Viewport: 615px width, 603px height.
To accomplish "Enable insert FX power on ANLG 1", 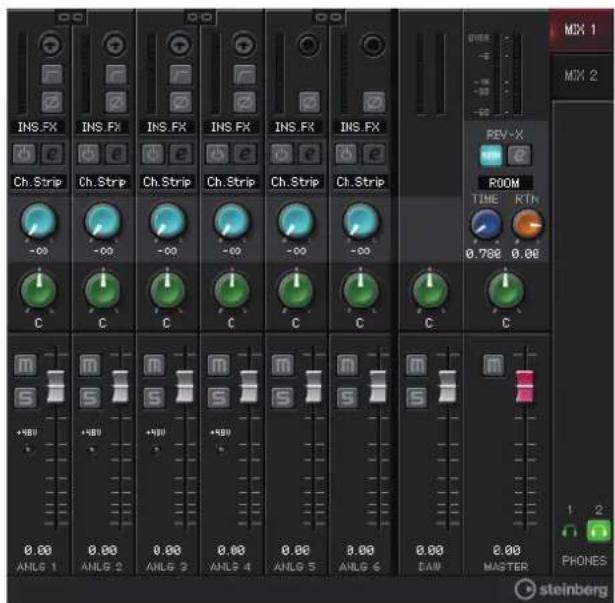I will (x=24, y=154).
